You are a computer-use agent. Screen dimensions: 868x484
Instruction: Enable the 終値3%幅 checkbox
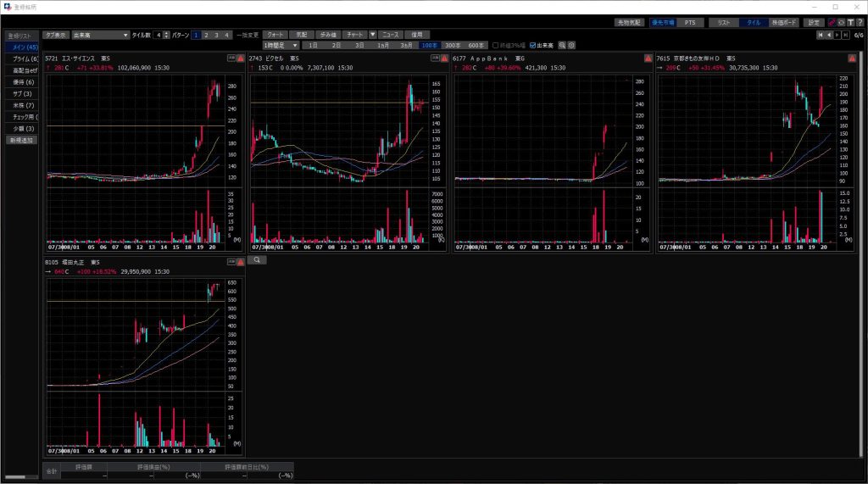(497, 45)
